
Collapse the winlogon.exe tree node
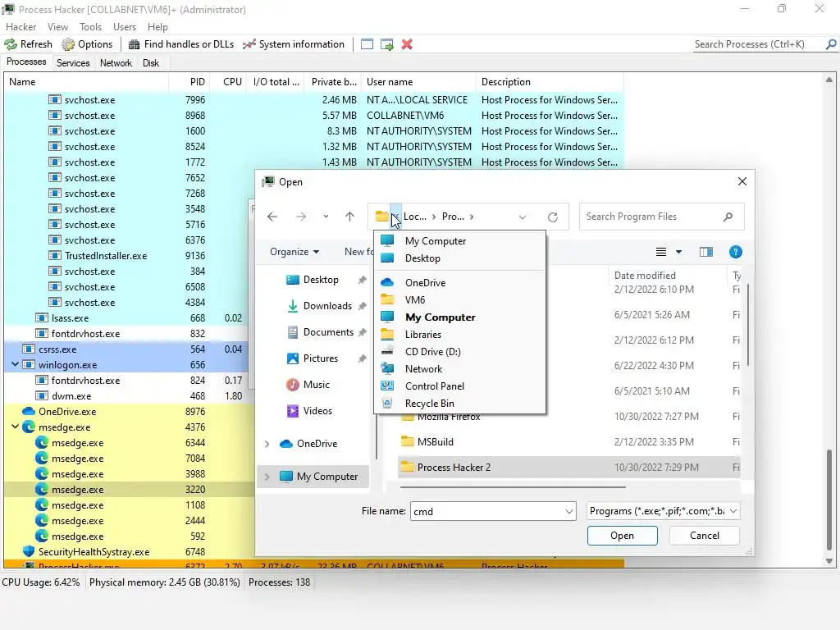point(15,365)
